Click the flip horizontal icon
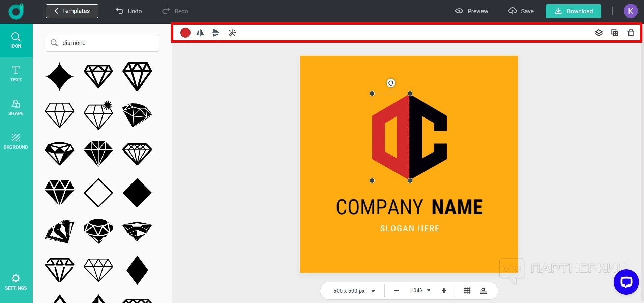 (200, 33)
